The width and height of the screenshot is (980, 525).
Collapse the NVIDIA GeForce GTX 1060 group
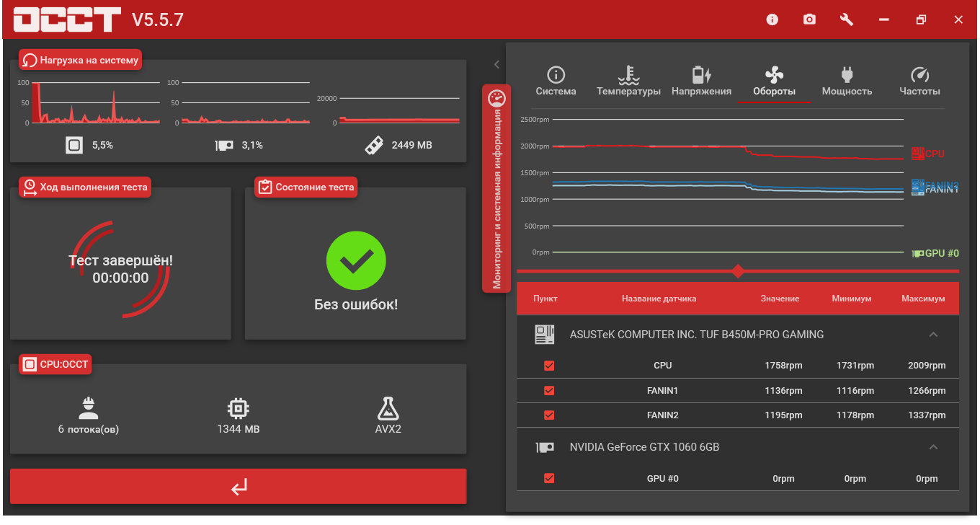pos(933,447)
